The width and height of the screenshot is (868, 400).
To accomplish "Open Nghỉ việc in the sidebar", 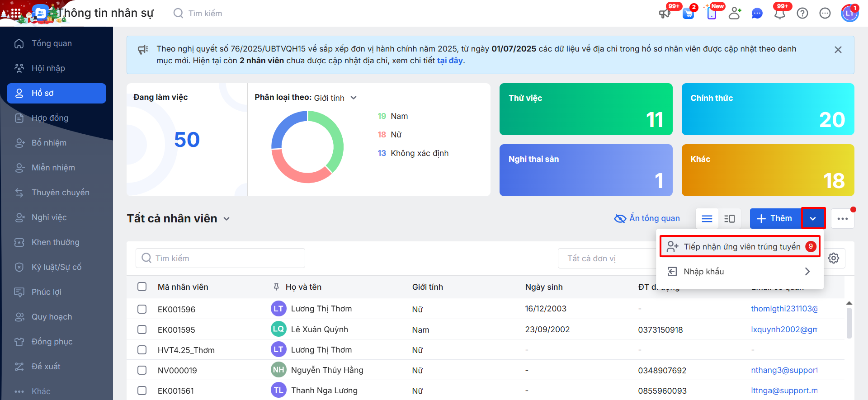I will tap(57, 217).
